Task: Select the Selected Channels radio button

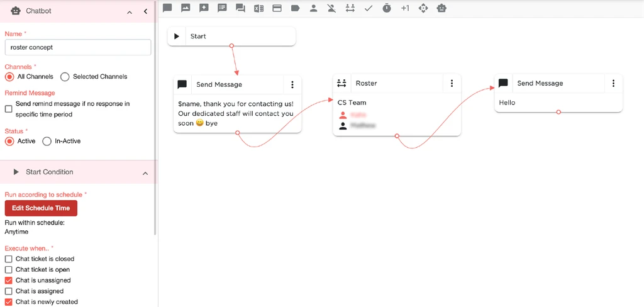Action: [x=65, y=77]
